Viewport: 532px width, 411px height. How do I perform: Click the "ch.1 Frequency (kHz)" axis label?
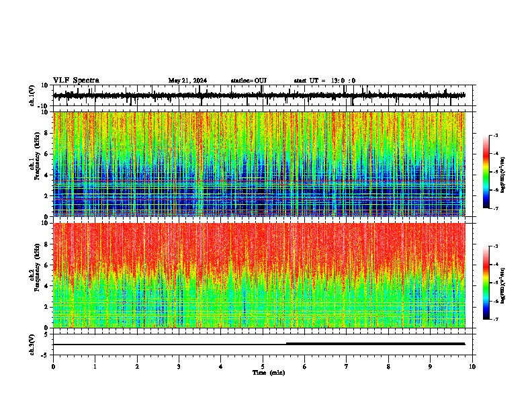pos(34,155)
